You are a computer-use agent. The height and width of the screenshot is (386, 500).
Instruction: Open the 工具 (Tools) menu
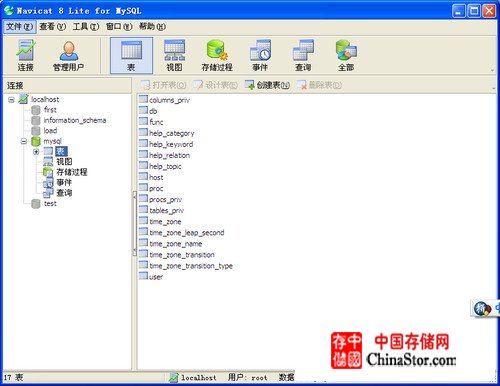click(x=86, y=26)
